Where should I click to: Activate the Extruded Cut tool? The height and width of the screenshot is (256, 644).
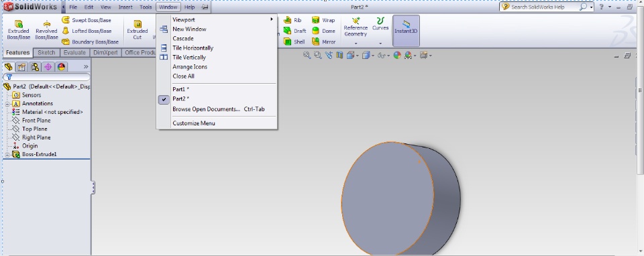(x=137, y=29)
